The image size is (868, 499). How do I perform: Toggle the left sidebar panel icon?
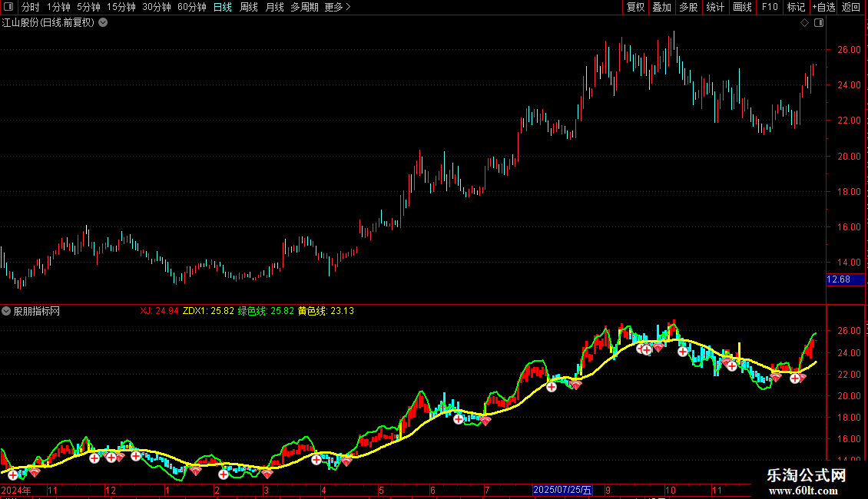[8, 7]
